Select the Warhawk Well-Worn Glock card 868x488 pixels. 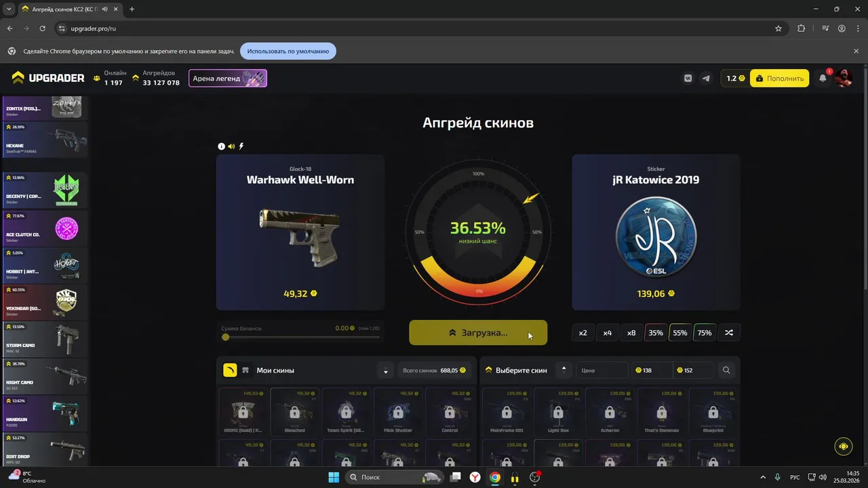point(300,232)
